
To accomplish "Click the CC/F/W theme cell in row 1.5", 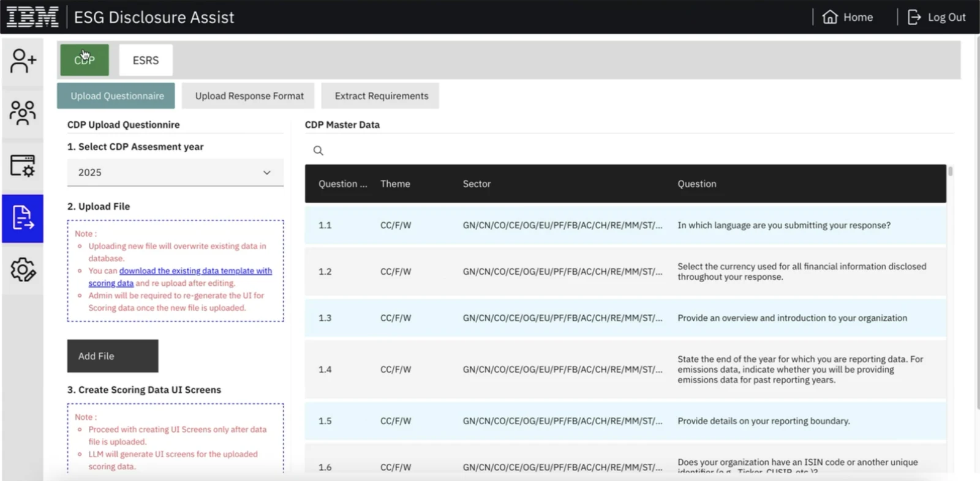I will [x=396, y=421].
